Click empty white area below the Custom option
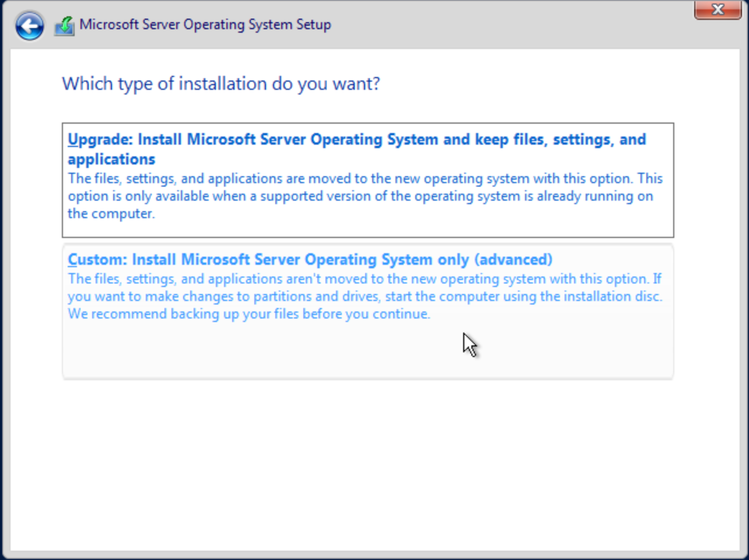 pyautogui.click(x=367, y=461)
